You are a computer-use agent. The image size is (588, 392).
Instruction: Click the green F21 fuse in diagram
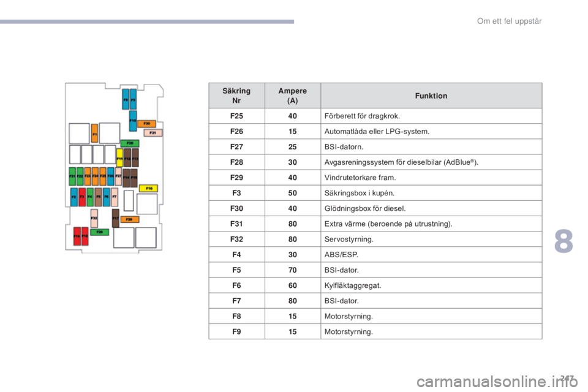[x=72, y=176]
